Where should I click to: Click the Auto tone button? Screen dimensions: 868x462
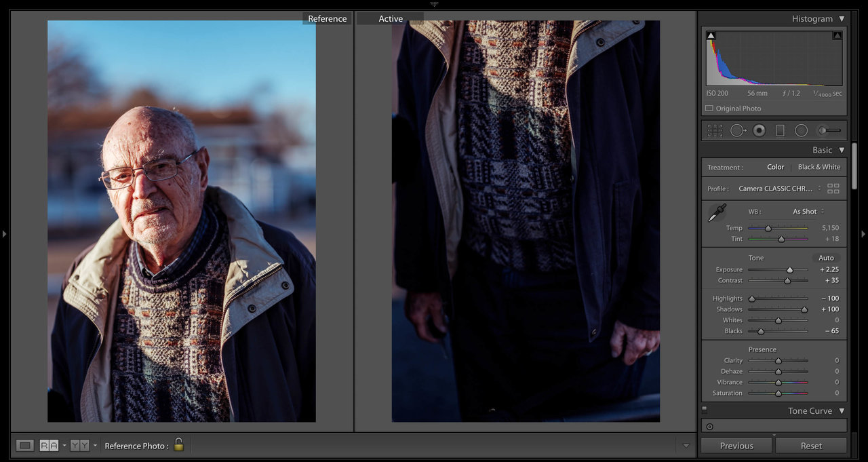826,258
